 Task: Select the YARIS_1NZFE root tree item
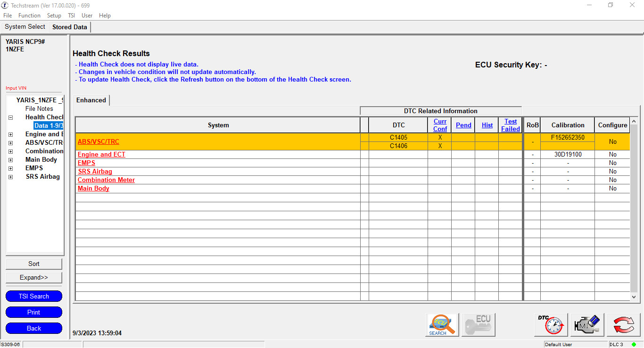[40, 100]
